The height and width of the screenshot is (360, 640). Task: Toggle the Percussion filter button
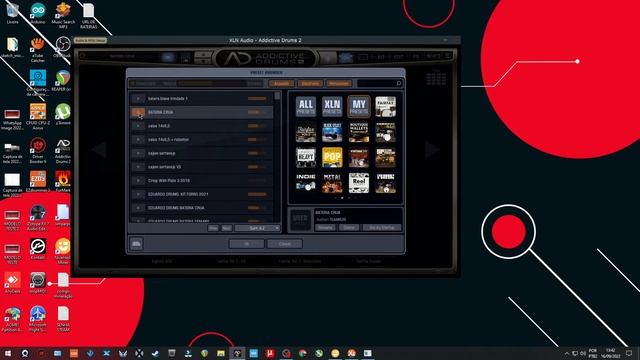click(339, 83)
